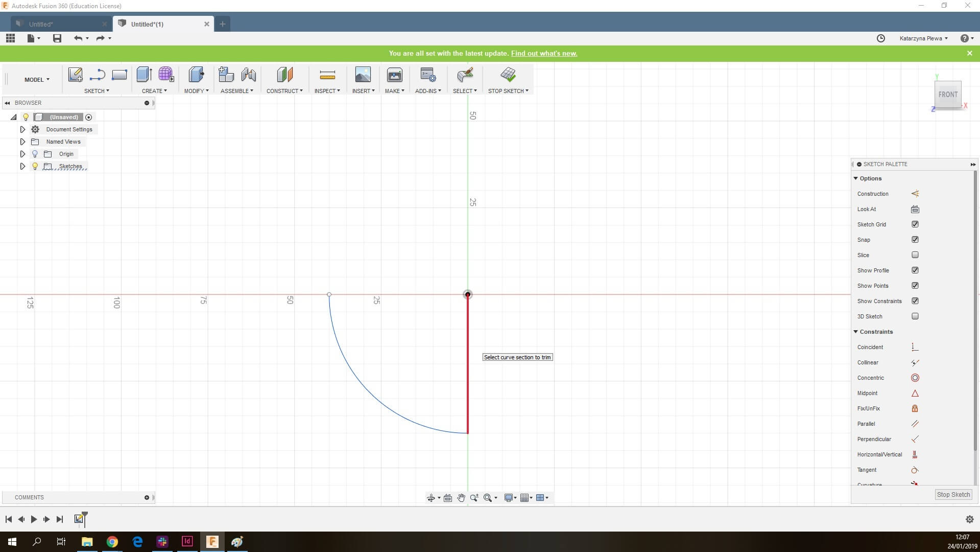Click the Stop Sketch toolbar icon
980x552 pixels.
click(x=508, y=75)
